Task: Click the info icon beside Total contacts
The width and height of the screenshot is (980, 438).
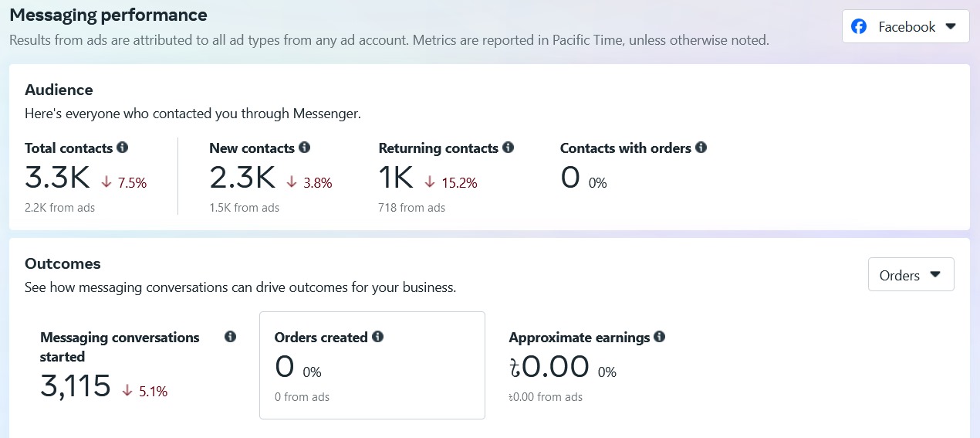Action: pyautogui.click(x=123, y=148)
